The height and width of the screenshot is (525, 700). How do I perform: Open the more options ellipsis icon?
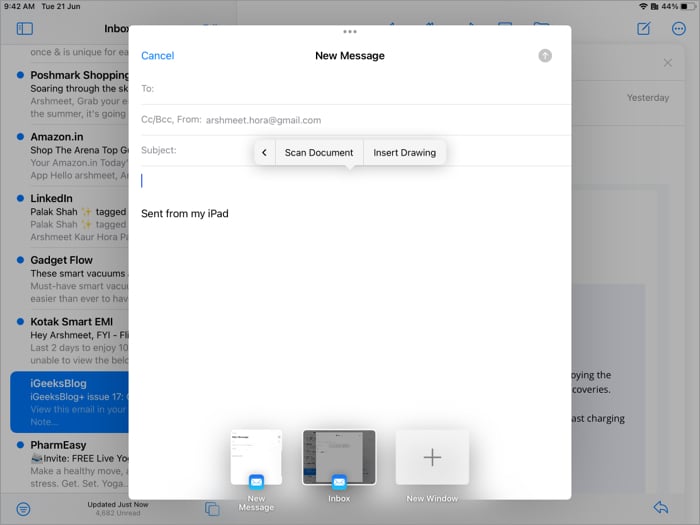679,29
